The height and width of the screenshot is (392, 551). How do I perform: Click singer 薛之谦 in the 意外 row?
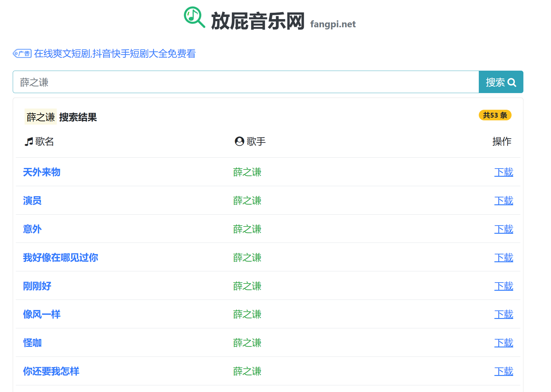(x=247, y=229)
